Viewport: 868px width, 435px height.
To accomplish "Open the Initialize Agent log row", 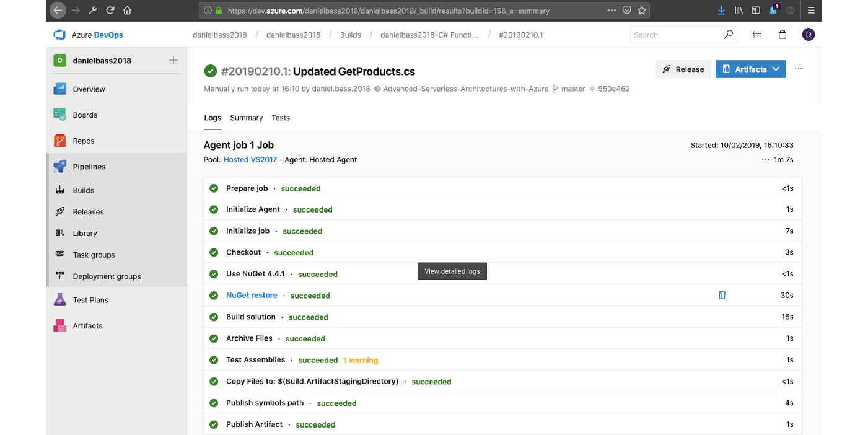I will 502,209.
